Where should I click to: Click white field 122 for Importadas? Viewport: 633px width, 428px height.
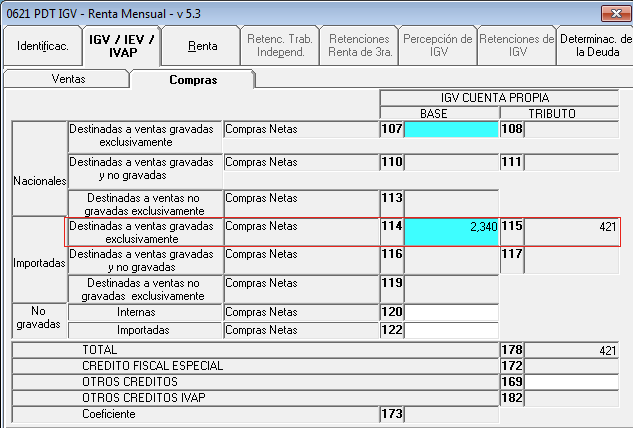pyautogui.click(x=451, y=331)
